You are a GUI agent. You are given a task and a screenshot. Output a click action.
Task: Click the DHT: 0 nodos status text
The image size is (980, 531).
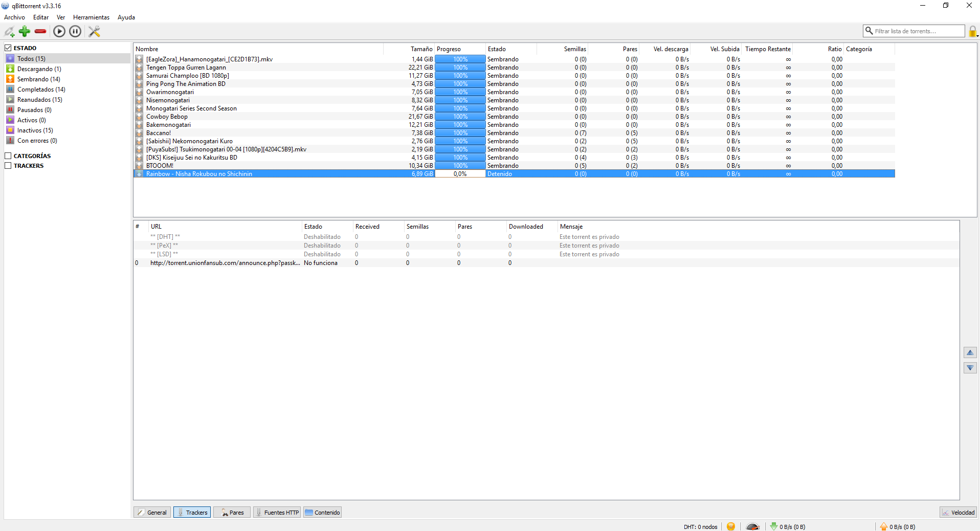pos(700,527)
